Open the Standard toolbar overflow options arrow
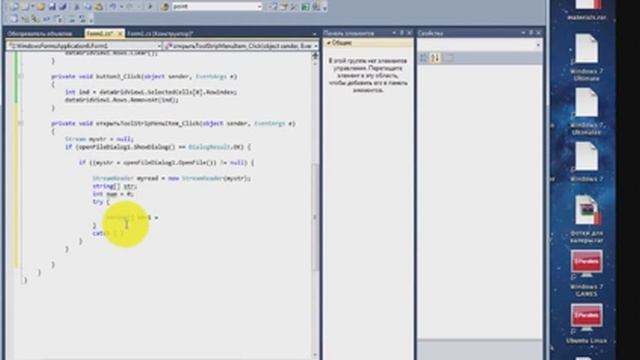Image resolution: width=640 pixels, height=360 pixels. tap(325, 8)
